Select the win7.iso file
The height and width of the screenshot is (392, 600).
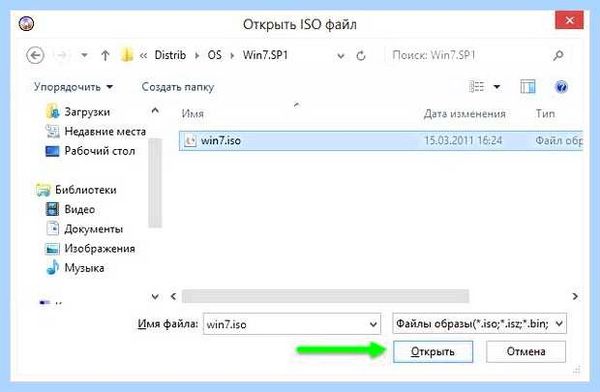pos(381,140)
